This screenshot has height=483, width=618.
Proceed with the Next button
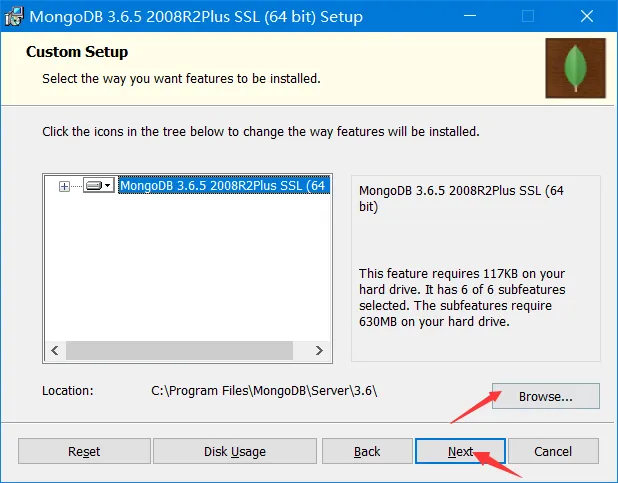pyautogui.click(x=460, y=451)
